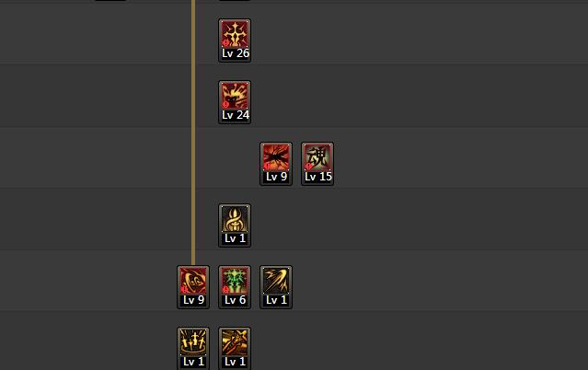Select the Lv 24 fiery explosion skill icon
588x370 pixels.
click(x=235, y=102)
